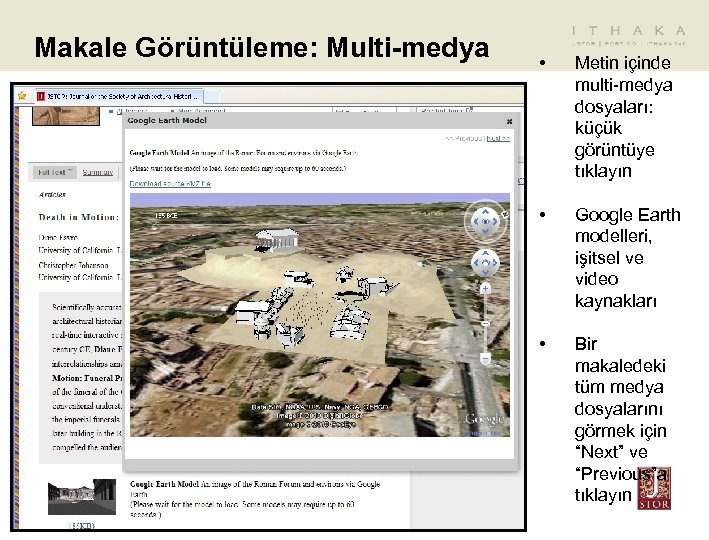Click the JSTOR logo on the slide

coord(654,488)
